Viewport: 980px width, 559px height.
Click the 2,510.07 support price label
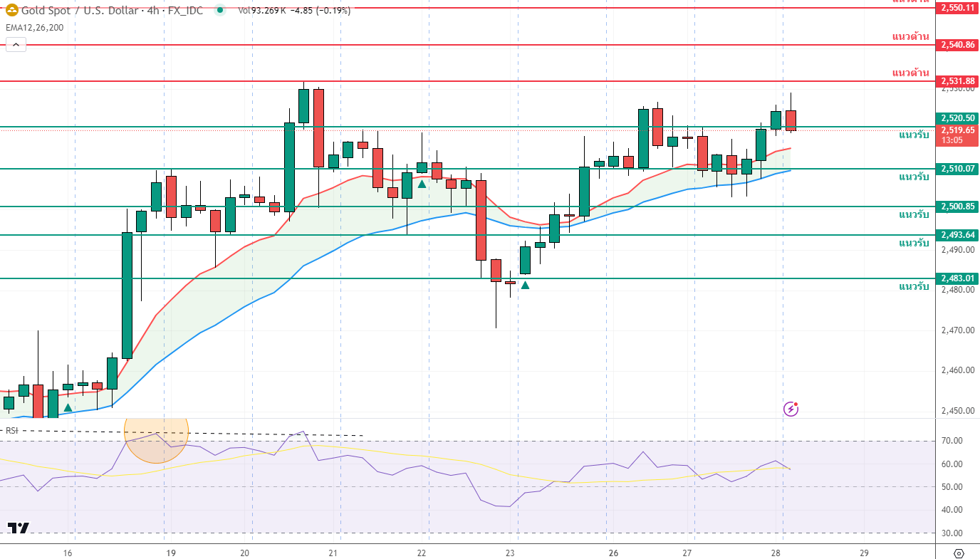tap(957, 169)
